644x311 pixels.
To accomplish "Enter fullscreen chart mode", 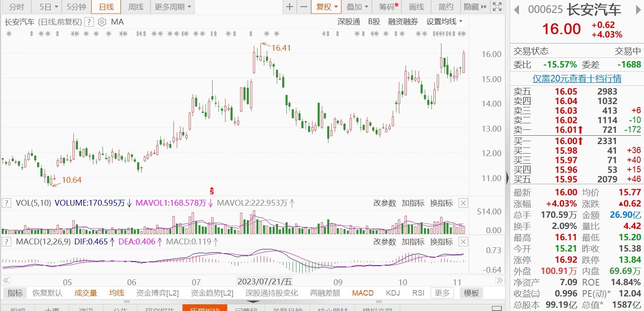I will (x=497, y=7).
